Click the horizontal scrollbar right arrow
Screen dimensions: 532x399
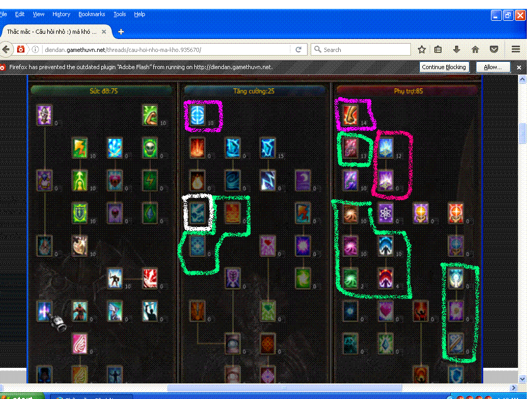pyautogui.click(x=513, y=388)
